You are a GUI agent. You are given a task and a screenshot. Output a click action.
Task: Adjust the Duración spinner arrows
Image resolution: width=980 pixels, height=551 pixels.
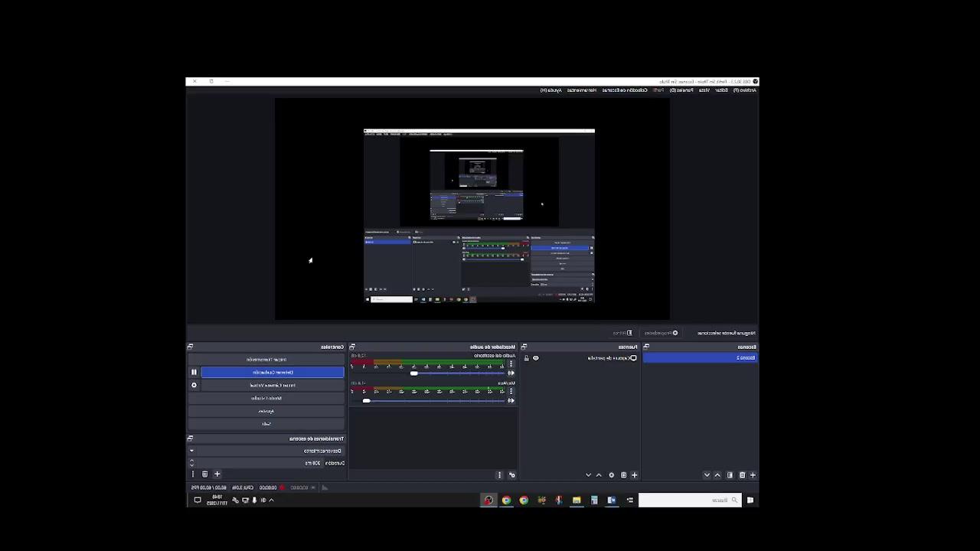click(x=191, y=463)
